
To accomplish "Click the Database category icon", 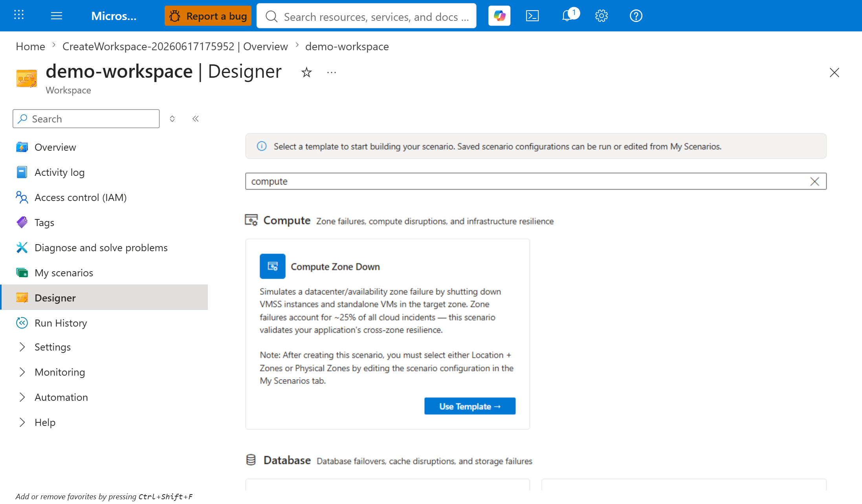I will (x=251, y=460).
